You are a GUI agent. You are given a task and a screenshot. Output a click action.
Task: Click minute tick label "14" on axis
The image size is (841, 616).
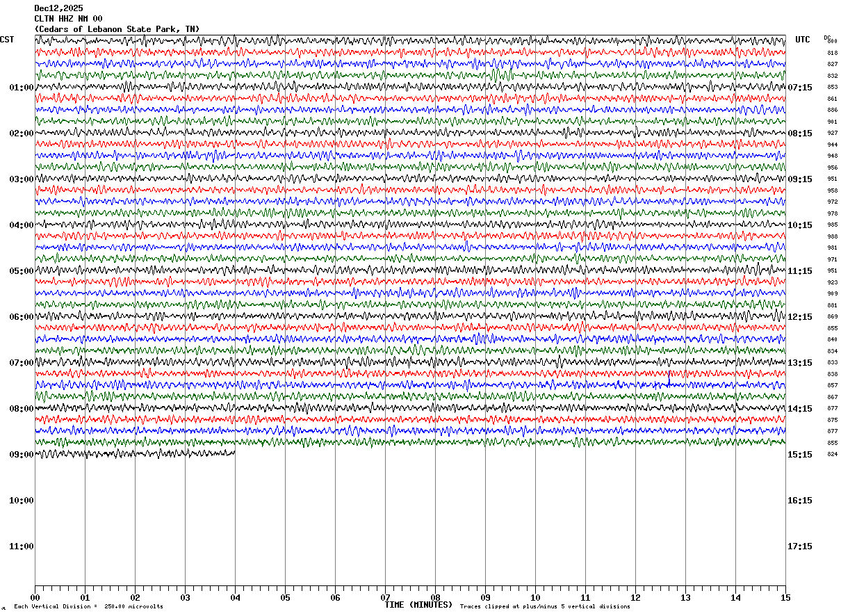(x=735, y=598)
